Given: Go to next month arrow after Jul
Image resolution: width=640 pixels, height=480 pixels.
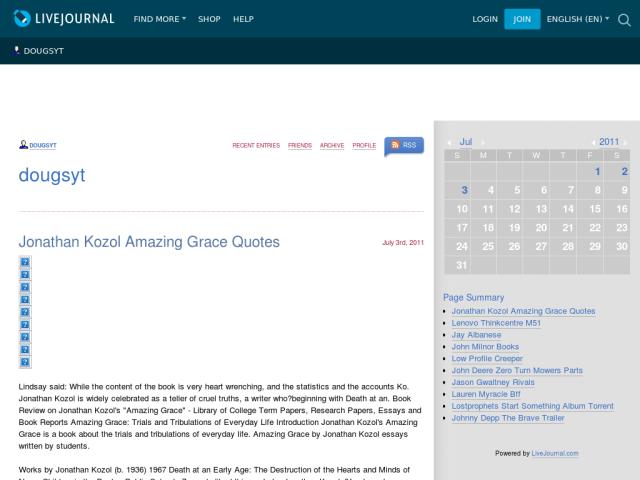Looking at the screenshot, I should click(483, 142).
